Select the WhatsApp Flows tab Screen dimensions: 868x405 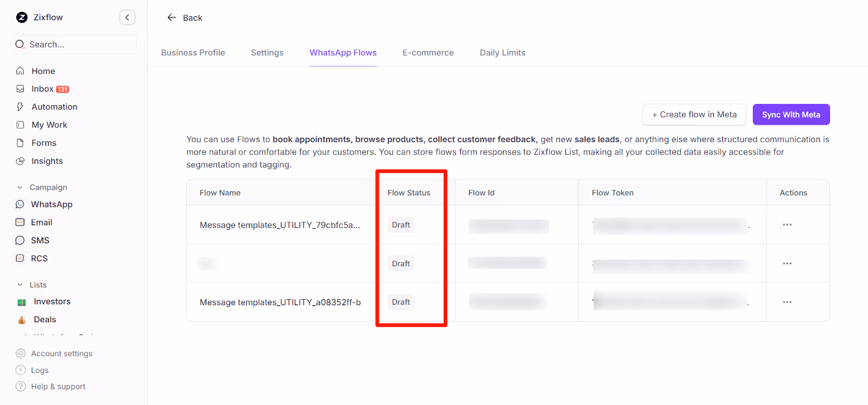point(343,53)
